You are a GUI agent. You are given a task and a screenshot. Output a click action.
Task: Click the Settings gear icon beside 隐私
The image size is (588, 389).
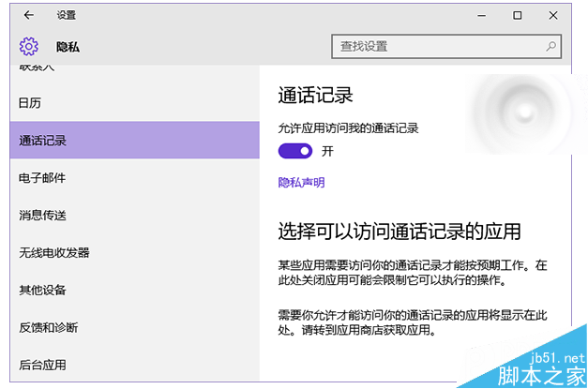tap(28, 46)
